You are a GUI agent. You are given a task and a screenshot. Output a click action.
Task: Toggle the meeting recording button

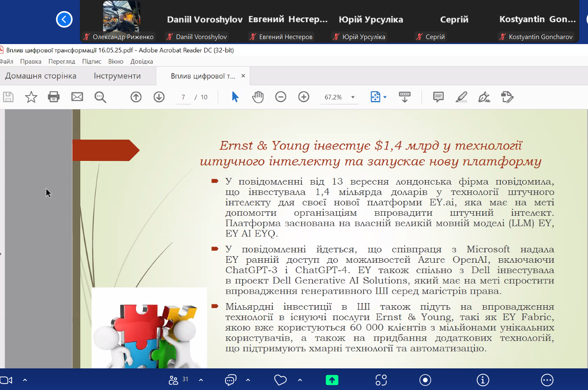tap(425, 380)
